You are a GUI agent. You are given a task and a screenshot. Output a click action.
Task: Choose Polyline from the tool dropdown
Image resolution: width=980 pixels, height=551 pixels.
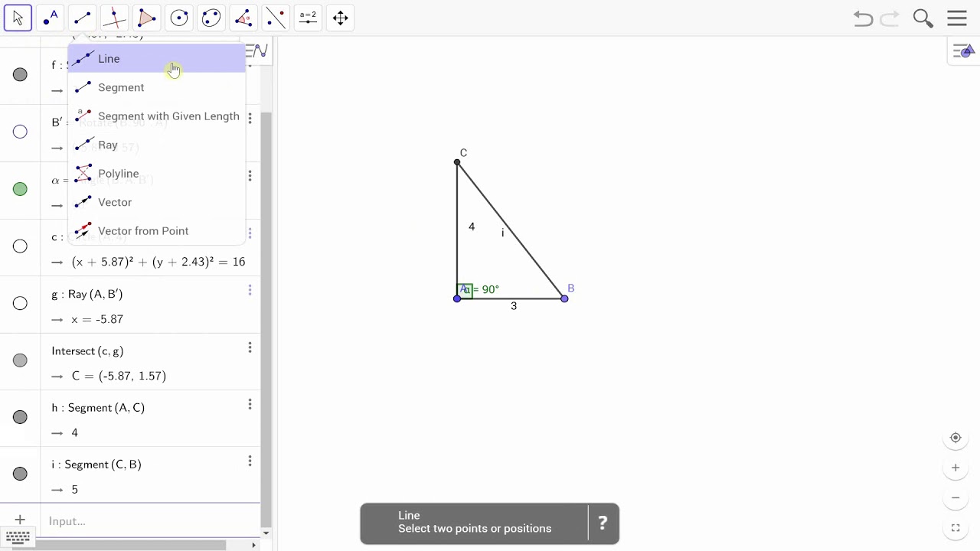tap(157, 173)
